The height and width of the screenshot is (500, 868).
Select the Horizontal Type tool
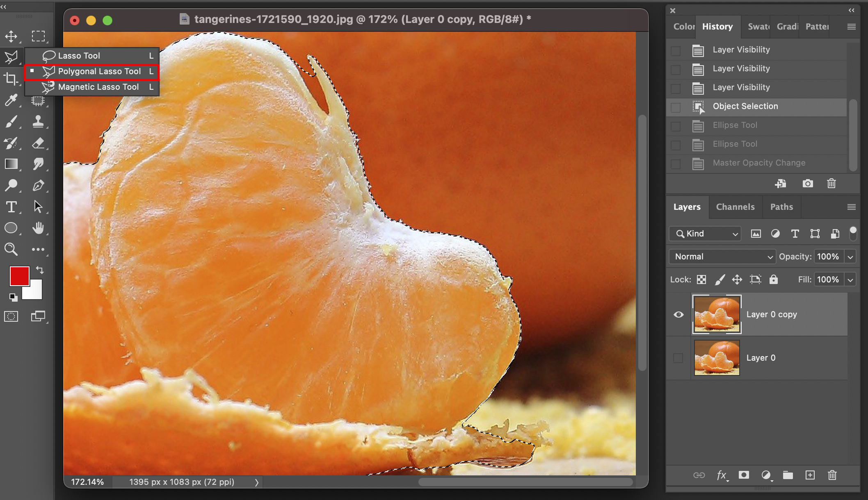pos(11,207)
